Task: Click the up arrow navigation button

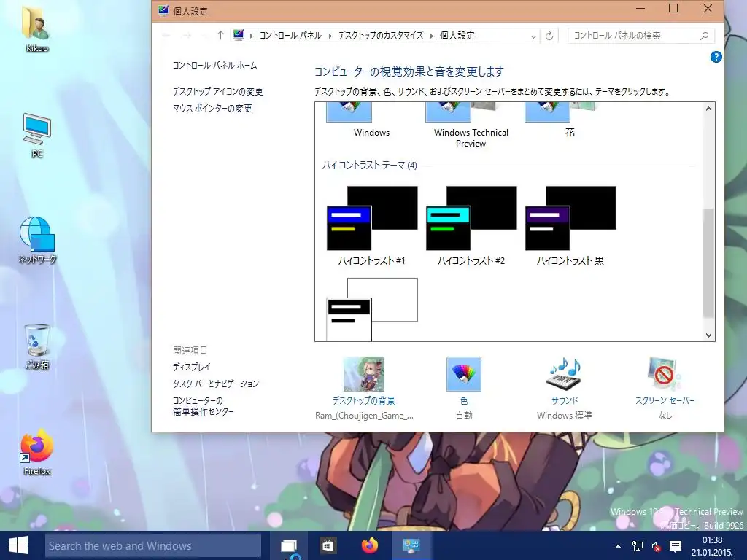Action: pos(220,35)
